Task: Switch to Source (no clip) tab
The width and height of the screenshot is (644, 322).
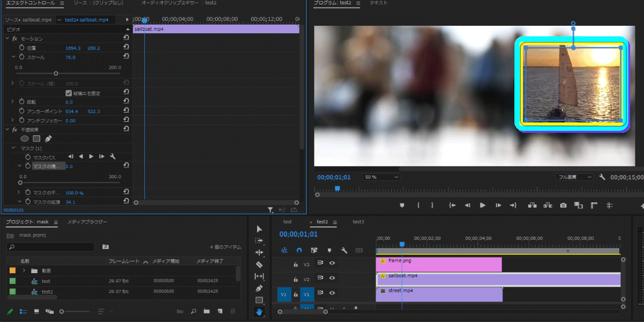Action: [98, 3]
